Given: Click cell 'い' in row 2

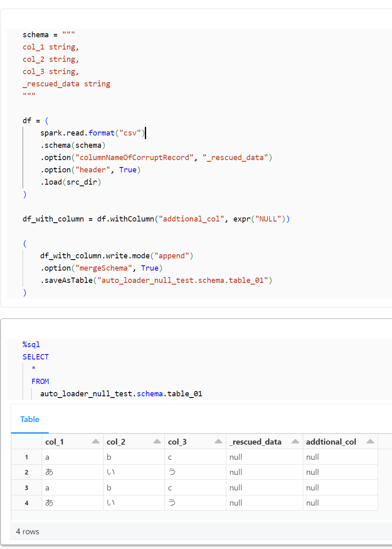Looking at the screenshot, I should point(134,472).
